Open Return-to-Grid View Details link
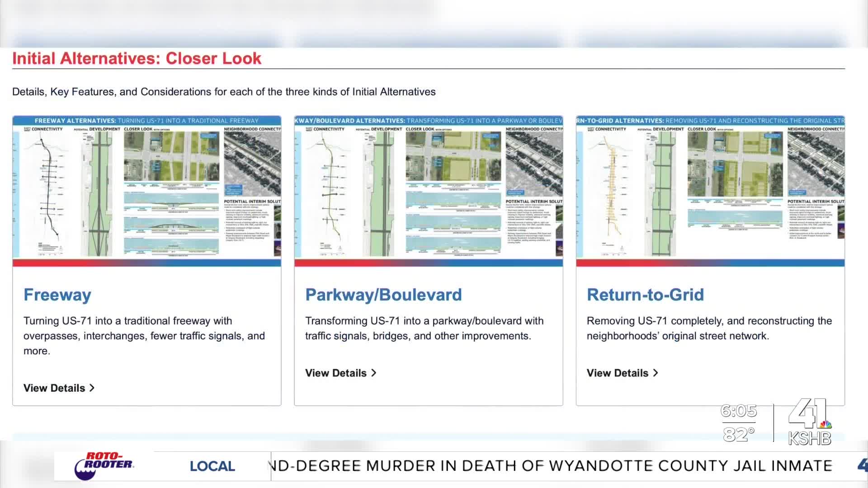 point(623,373)
